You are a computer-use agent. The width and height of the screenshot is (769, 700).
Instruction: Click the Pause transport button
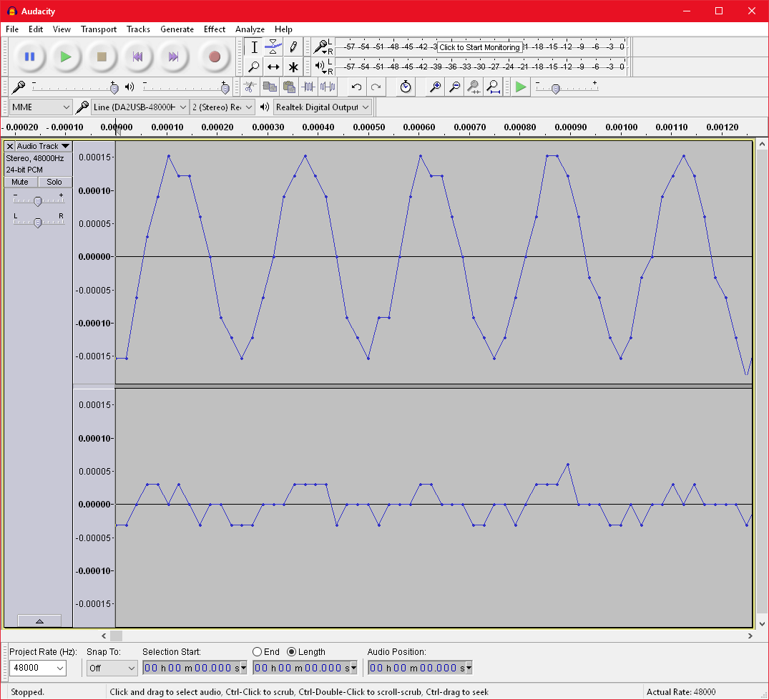[30, 57]
